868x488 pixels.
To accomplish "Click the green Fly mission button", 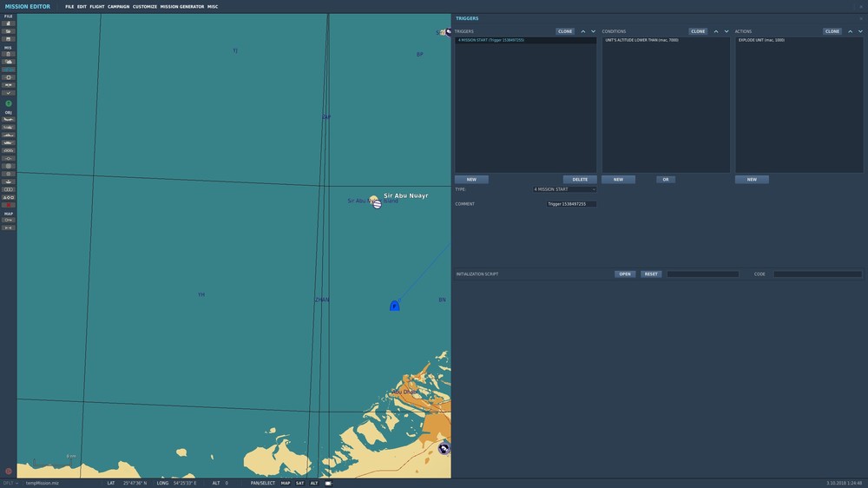I will 9,103.
